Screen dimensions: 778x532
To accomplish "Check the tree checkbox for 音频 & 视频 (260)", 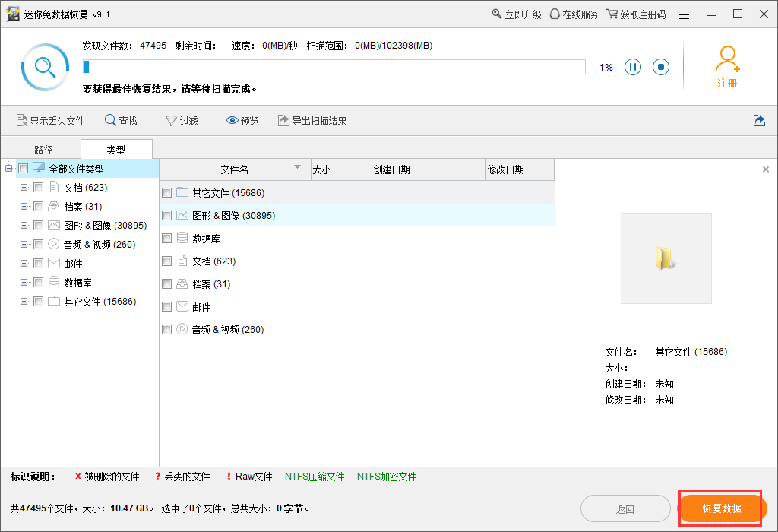I will tap(38, 244).
